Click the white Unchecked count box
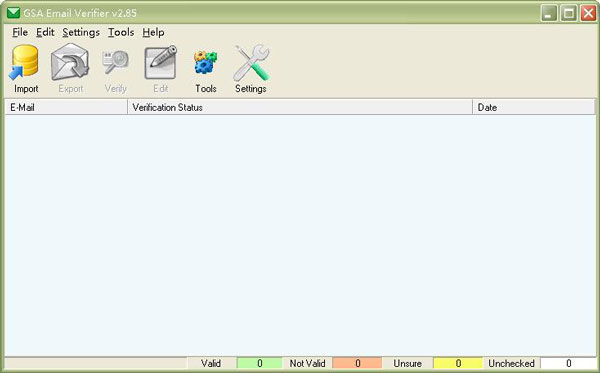The image size is (600, 373). coord(568,363)
